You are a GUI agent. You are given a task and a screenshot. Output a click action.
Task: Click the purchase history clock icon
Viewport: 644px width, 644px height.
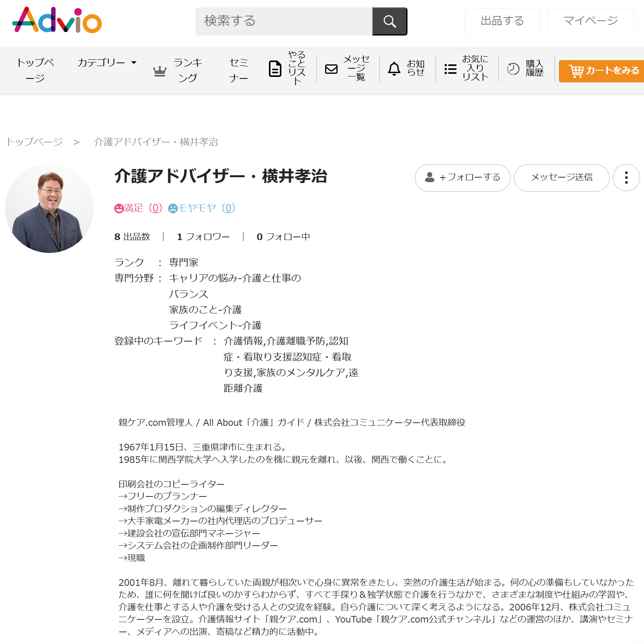pos(513,69)
